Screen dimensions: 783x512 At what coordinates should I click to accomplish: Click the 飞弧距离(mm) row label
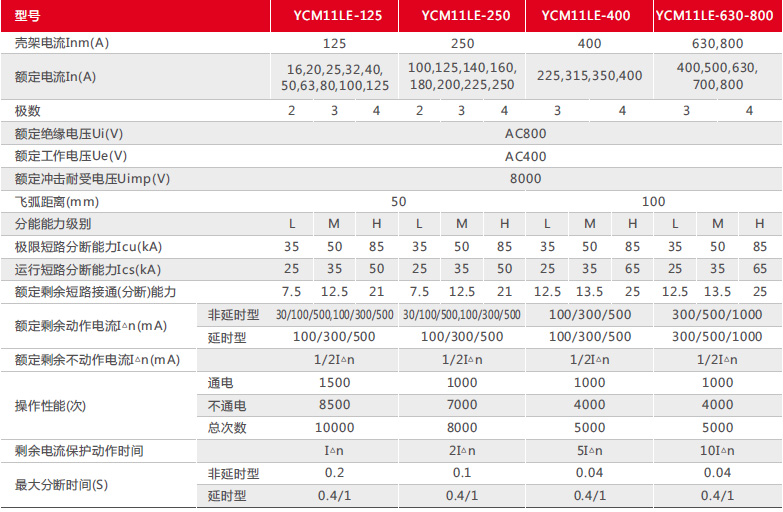[57, 202]
